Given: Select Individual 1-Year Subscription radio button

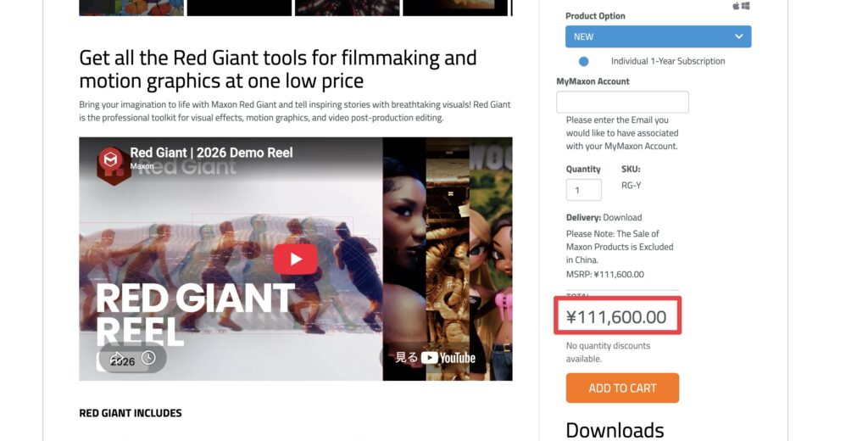Looking at the screenshot, I should (x=583, y=62).
